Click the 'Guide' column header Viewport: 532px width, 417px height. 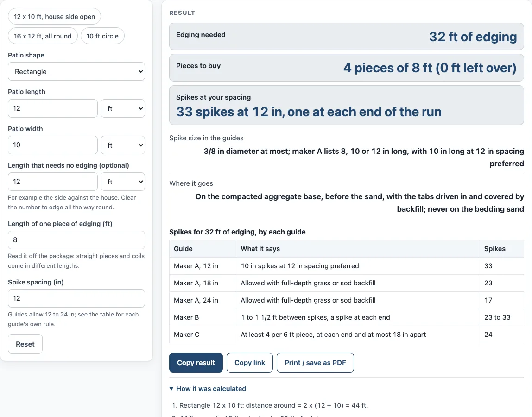(203, 249)
